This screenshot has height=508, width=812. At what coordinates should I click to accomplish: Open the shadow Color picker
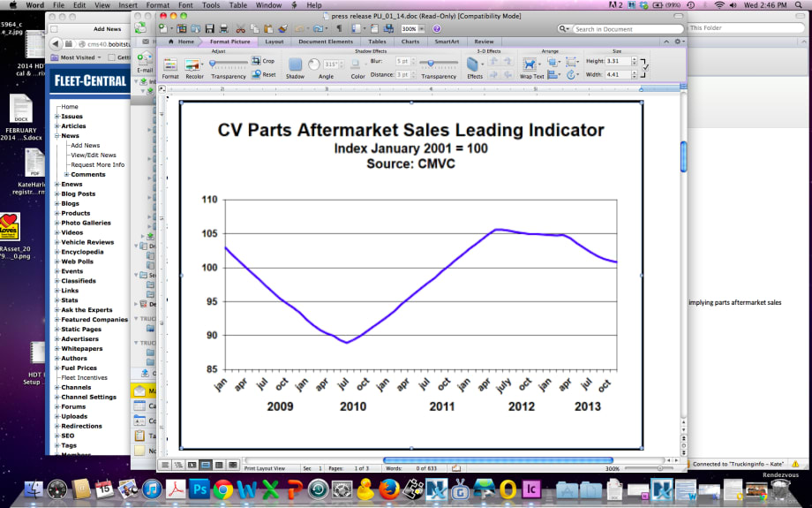click(356, 64)
